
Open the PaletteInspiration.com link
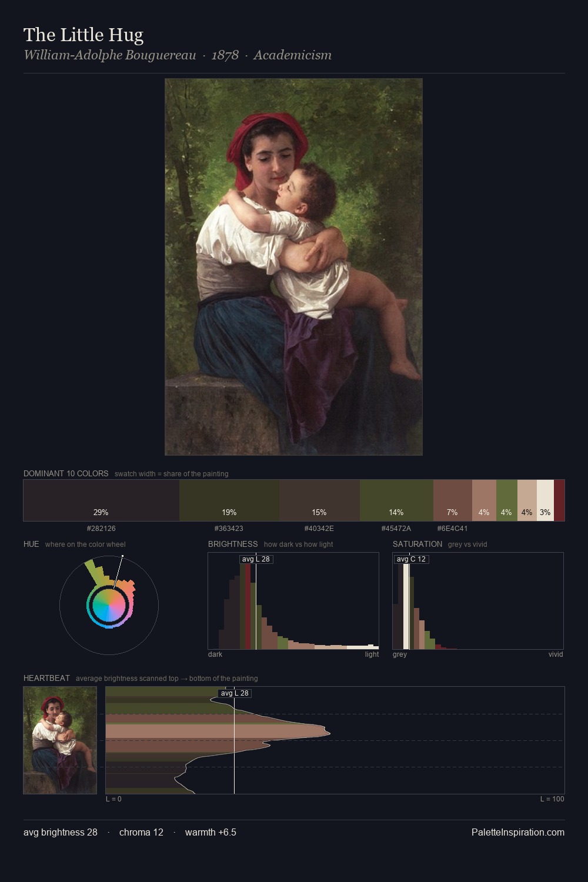(518, 832)
